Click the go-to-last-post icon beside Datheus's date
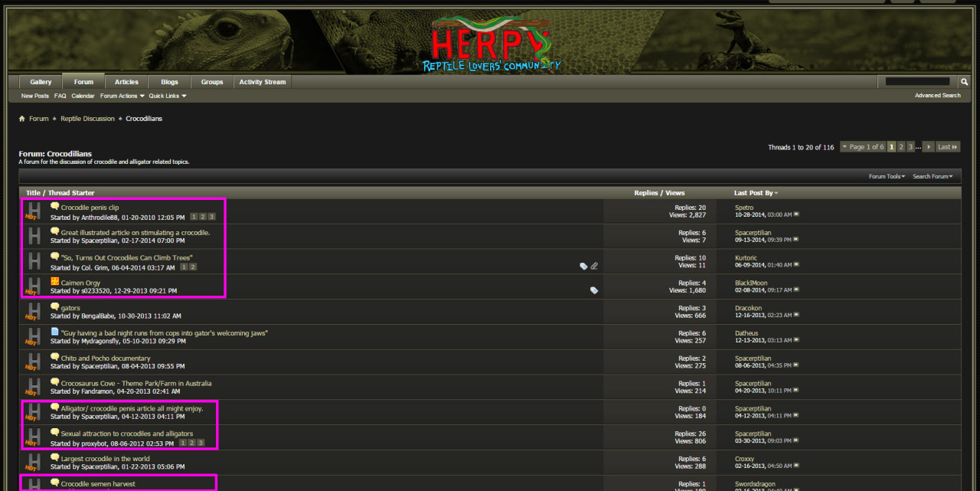980x491 pixels. click(x=797, y=341)
